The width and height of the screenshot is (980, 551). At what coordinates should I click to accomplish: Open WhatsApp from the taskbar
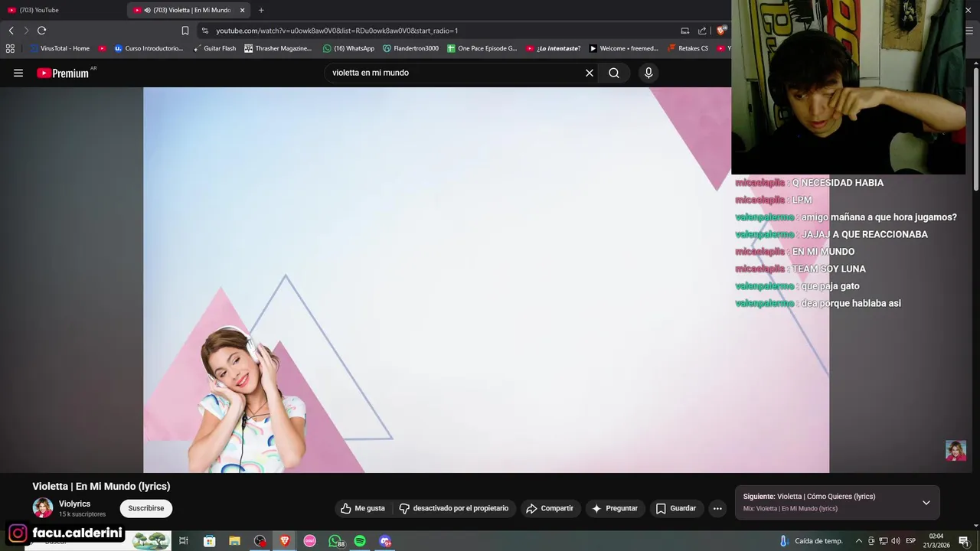point(335,541)
